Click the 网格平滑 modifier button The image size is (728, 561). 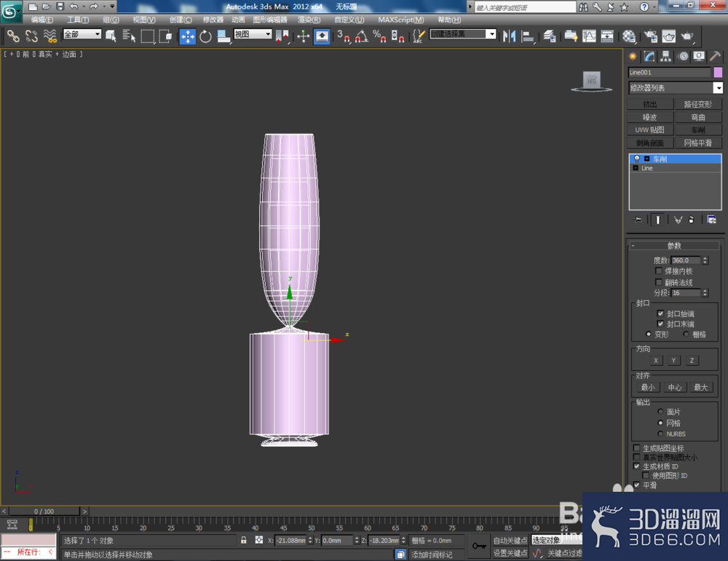(698, 143)
